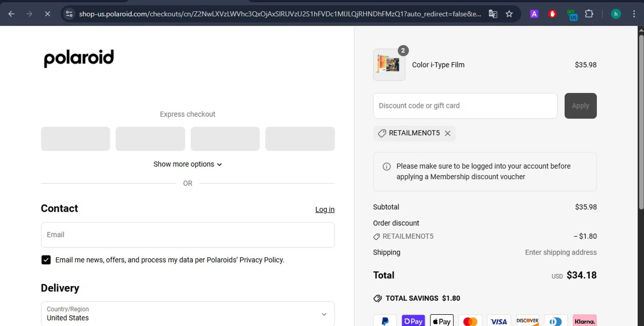The height and width of the screenshot is (326, 644).
Task: Click the Apply discount button
Action: tap(580, 106)
